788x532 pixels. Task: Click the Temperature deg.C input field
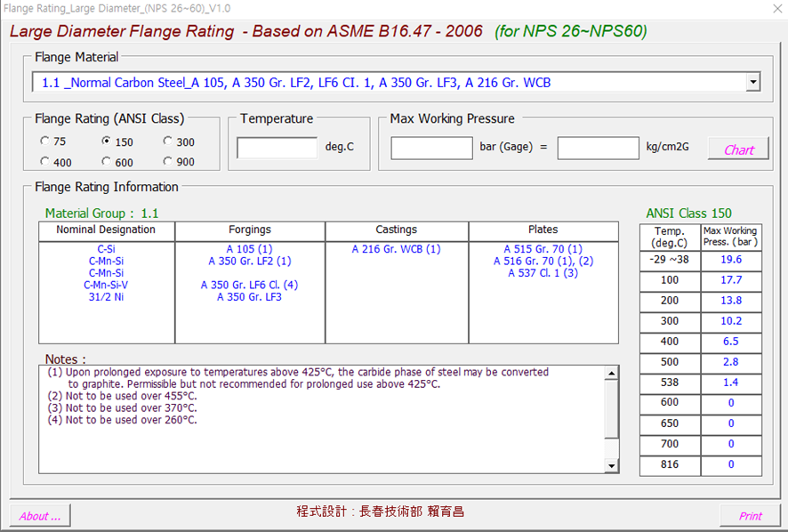(x=277, y=148)
